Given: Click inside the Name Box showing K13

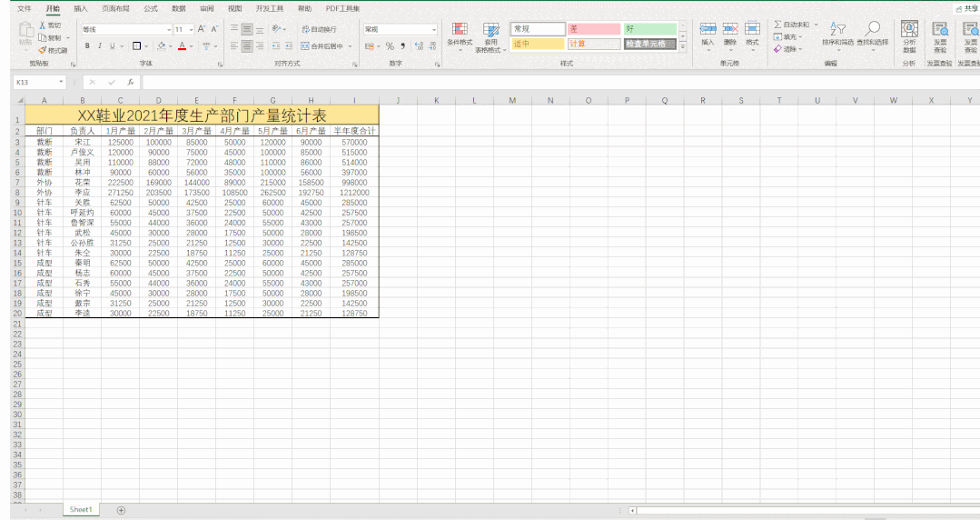Looking at the screenshot, I should tap(35, 82).
